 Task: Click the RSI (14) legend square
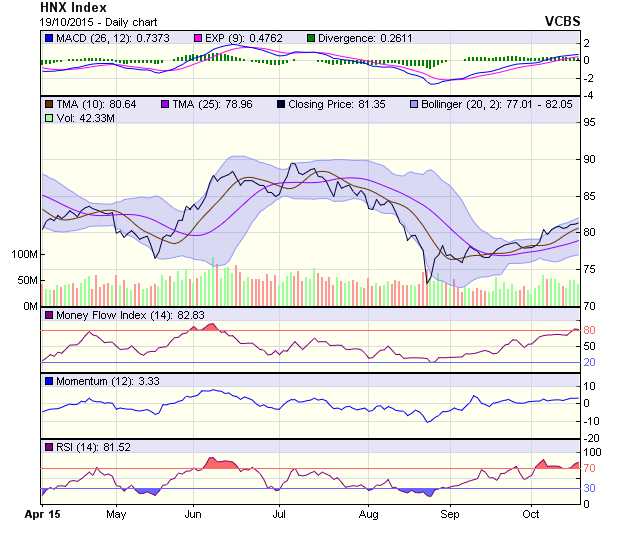(48, 446)
